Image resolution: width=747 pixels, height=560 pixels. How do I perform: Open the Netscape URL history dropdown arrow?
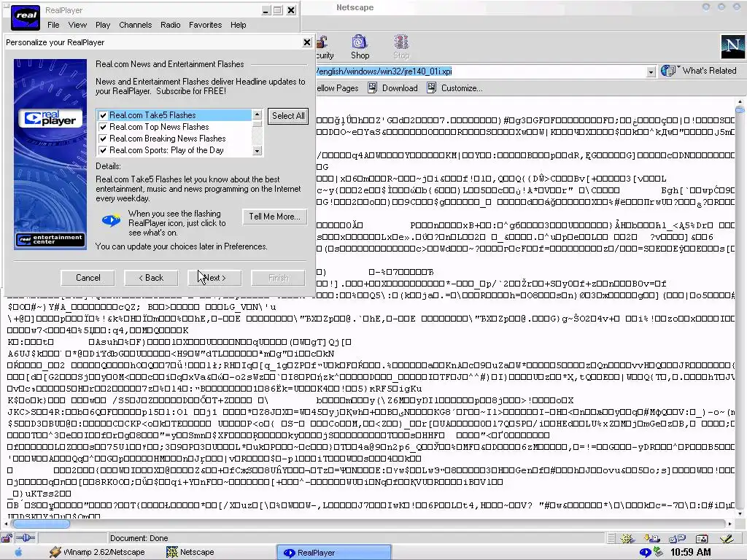(651, 72)
